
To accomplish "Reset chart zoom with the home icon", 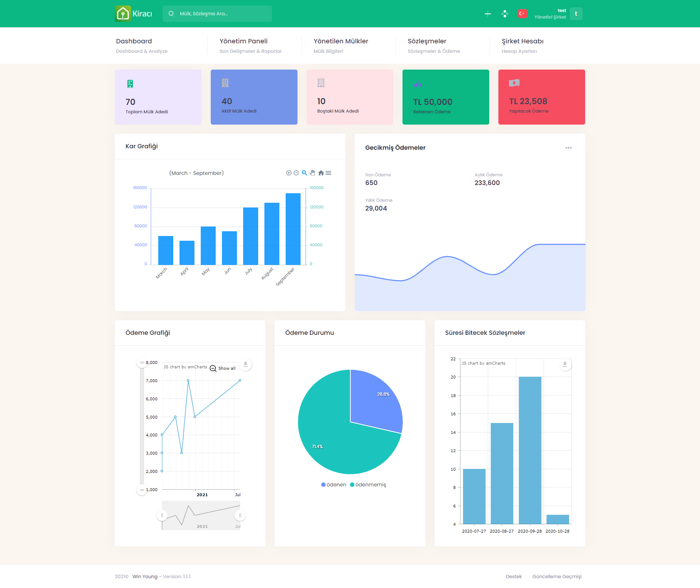I will point(321,173).
